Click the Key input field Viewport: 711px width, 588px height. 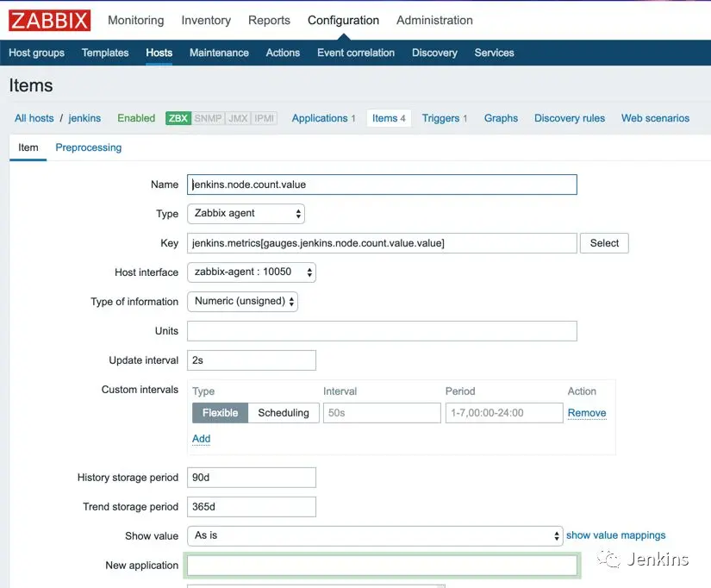tap(382, 243)
